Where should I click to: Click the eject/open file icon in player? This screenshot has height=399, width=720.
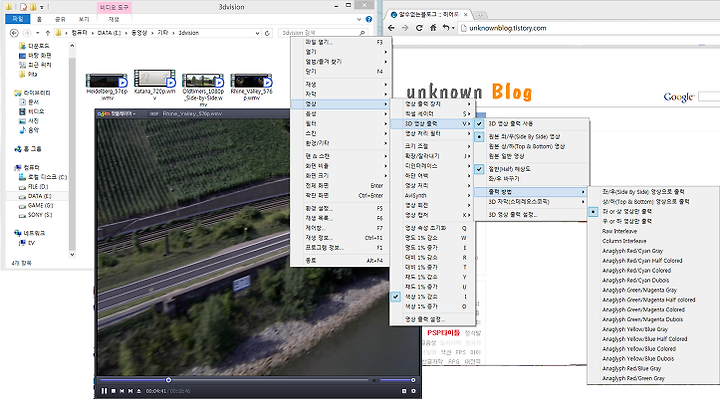[139, 391]
